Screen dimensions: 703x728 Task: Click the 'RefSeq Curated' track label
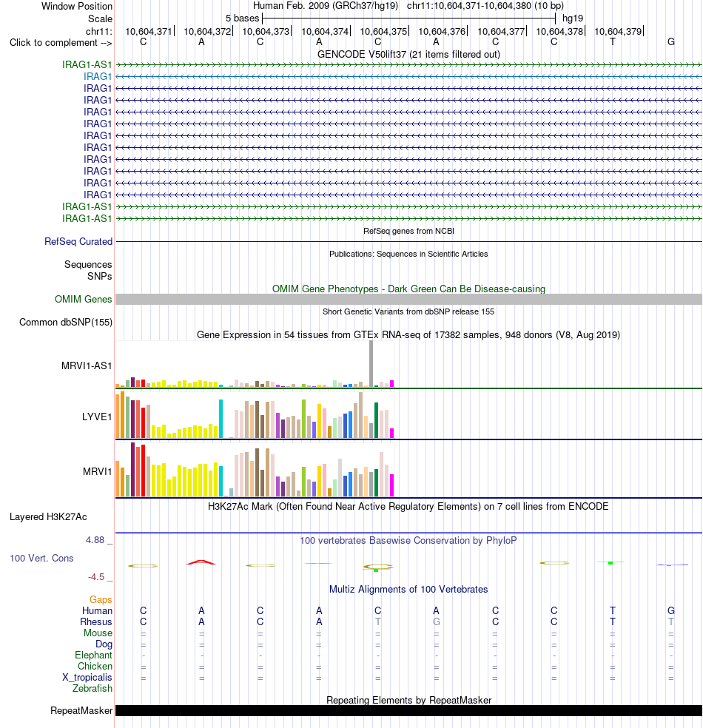[x=78, y=241]
